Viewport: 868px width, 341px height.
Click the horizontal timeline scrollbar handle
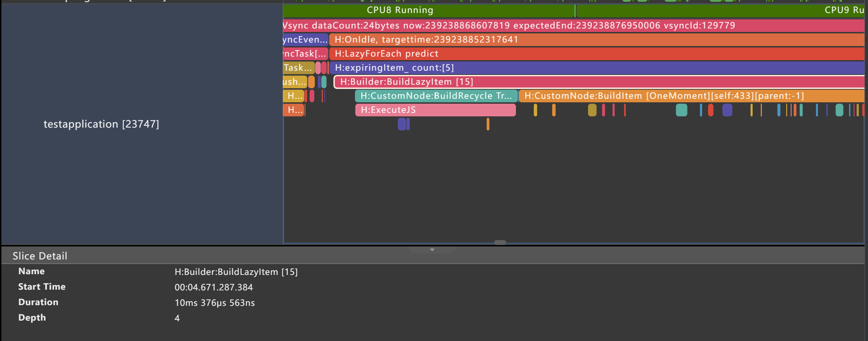click(x=500, y=243)
